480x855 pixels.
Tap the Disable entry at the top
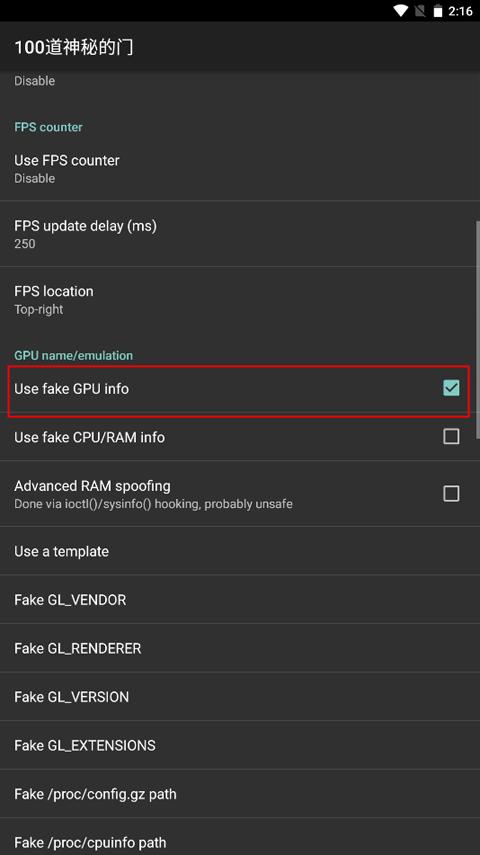point(34,81)
